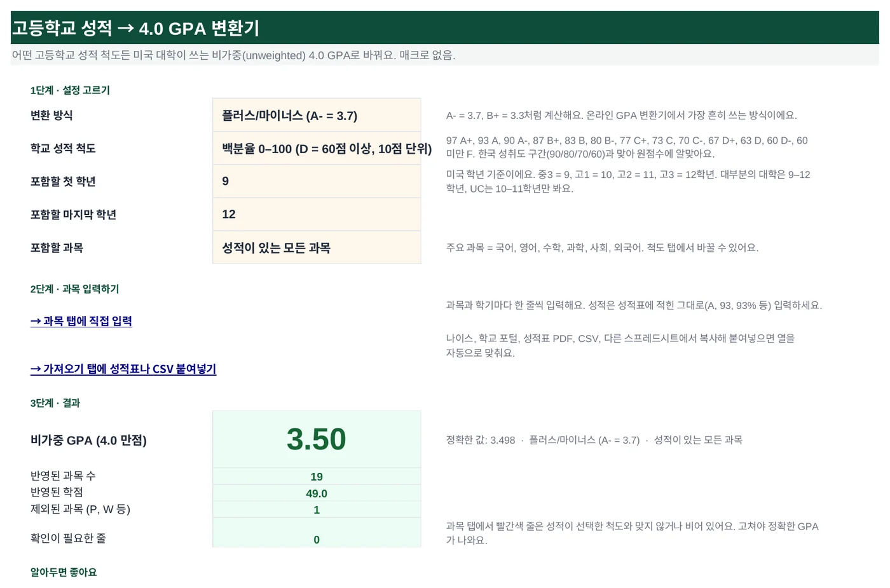Screen dimensions: 890x588
Task: Click the 2단계 · 과목 입력하기 heading
Action: coord(75,289)
